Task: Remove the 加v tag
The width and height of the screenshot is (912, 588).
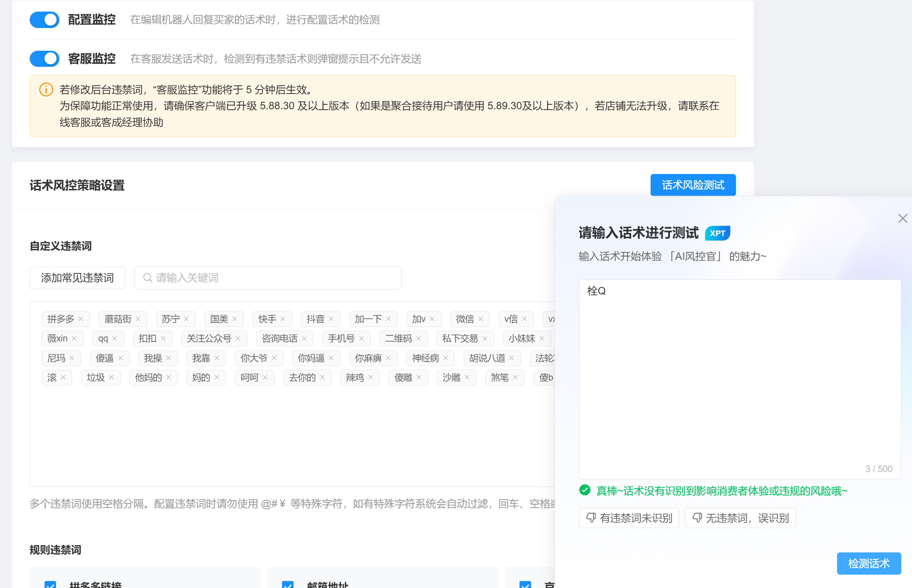Action: coord(432,319)
